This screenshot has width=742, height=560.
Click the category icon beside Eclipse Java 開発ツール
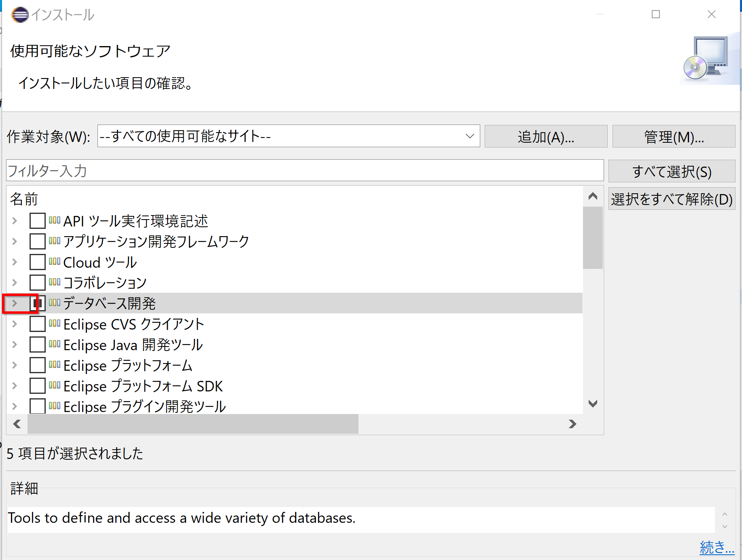click(54, 344)
